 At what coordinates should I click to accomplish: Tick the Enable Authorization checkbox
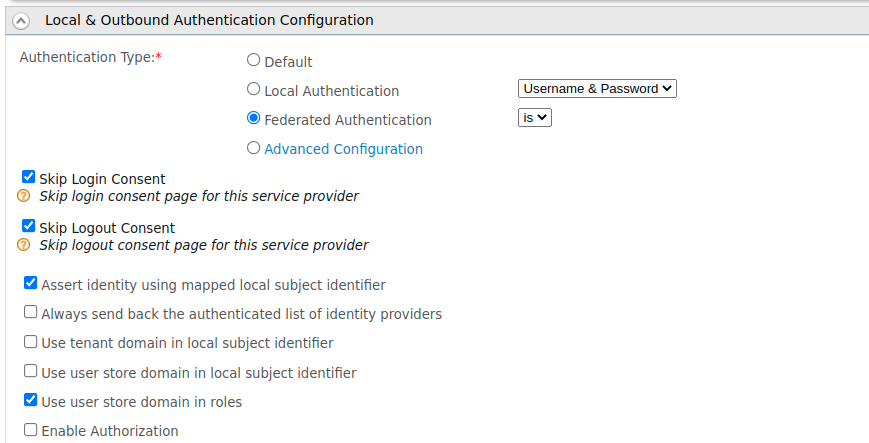[30, 430]
